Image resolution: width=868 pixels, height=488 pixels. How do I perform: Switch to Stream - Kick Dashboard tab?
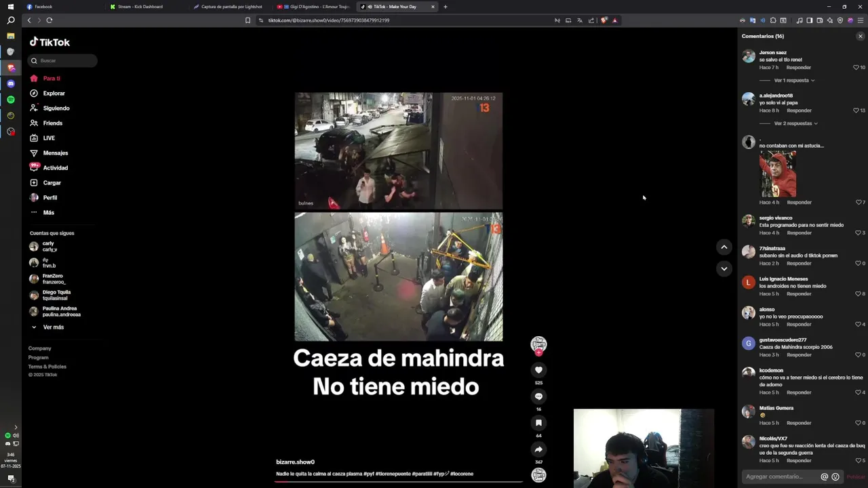point(146,7)
